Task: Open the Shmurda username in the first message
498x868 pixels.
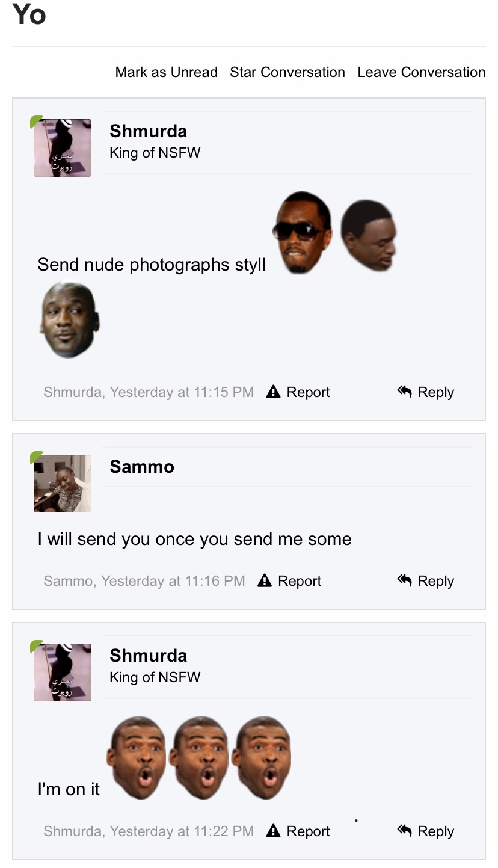Action: click(x=148, y=131)
